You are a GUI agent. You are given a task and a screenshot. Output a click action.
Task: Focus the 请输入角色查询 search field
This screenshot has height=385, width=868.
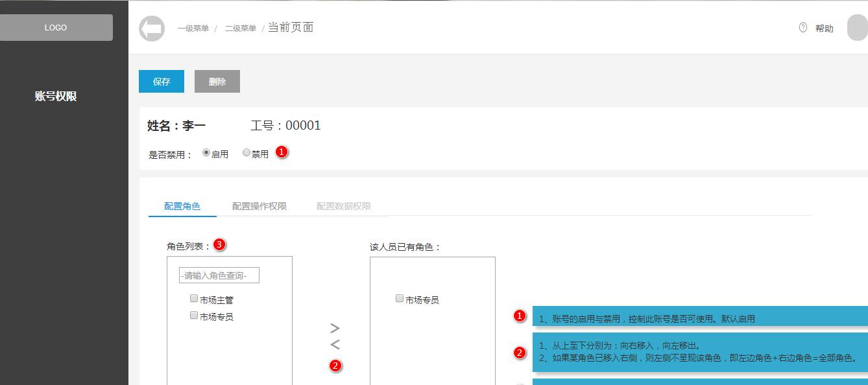pyautogui.click(x=219, y=275)
